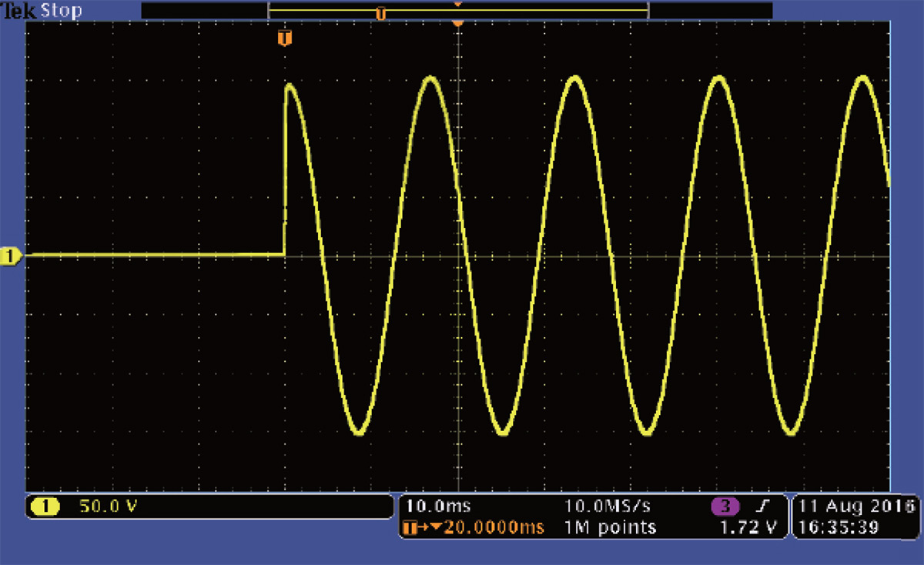Click the 10.0ms horizontal timebase readout
The image size is (924, 565).
[x=438, y=506]
